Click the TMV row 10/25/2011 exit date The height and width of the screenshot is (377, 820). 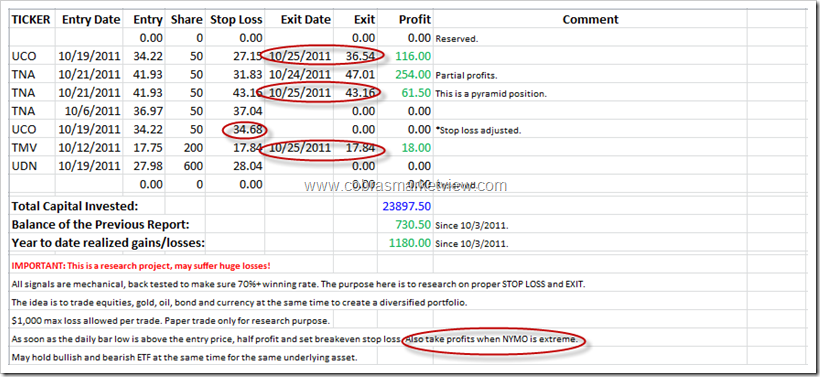tap(300, 148)
